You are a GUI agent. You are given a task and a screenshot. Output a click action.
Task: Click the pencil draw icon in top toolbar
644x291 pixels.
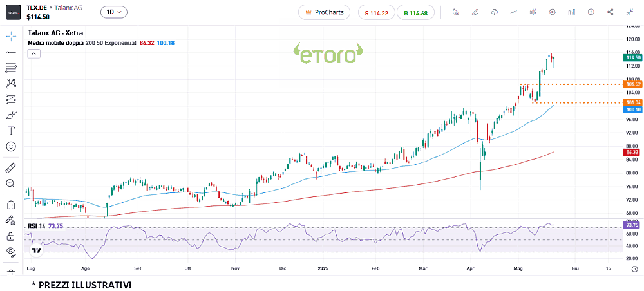pyautogui.click(x=475, y=12)
